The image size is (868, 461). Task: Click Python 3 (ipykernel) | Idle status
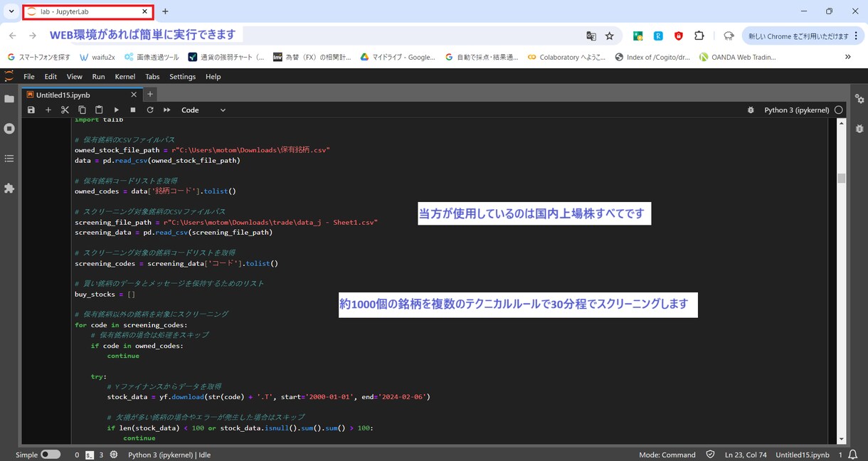(169, 455)
